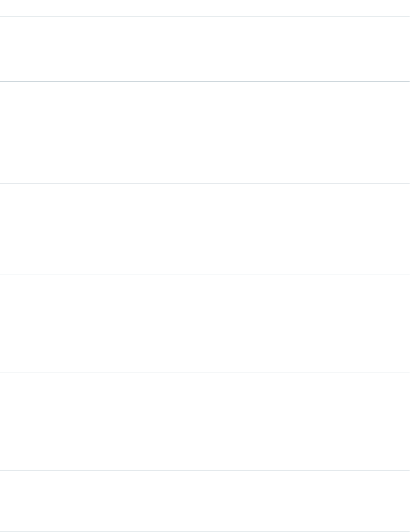
Task: Click the thin blank strip above the first divider
Action: tap(205, 8)
